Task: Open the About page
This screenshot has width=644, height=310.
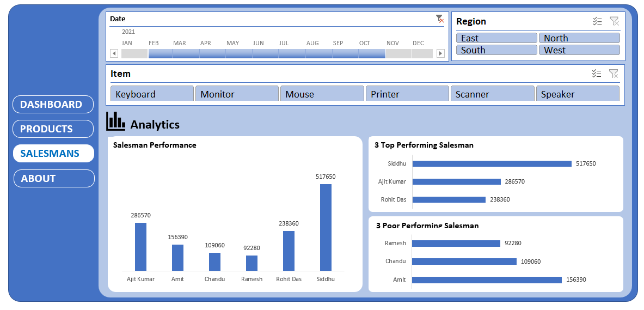Action: (x=53, y=179)
